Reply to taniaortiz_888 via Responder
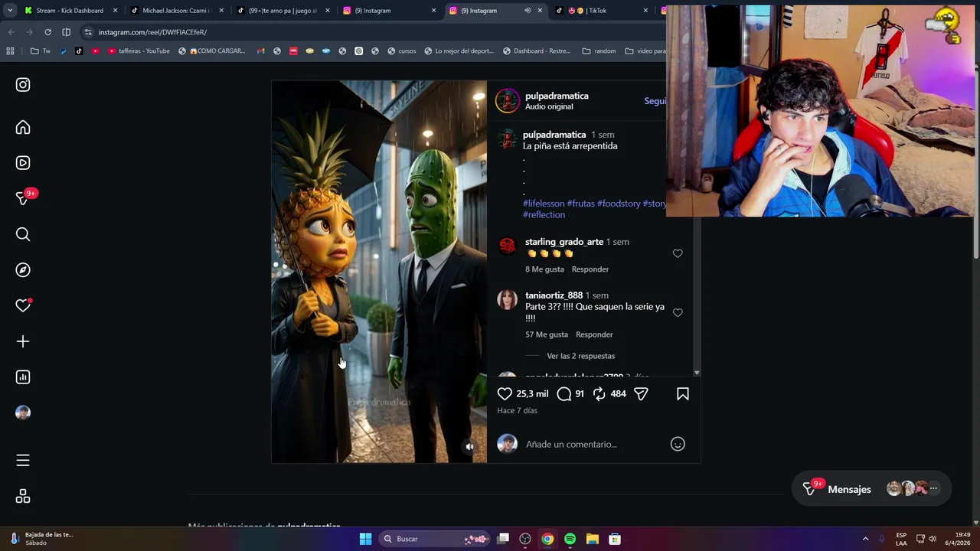The width and height of the screenshot is (980, 551). [594, 334]
